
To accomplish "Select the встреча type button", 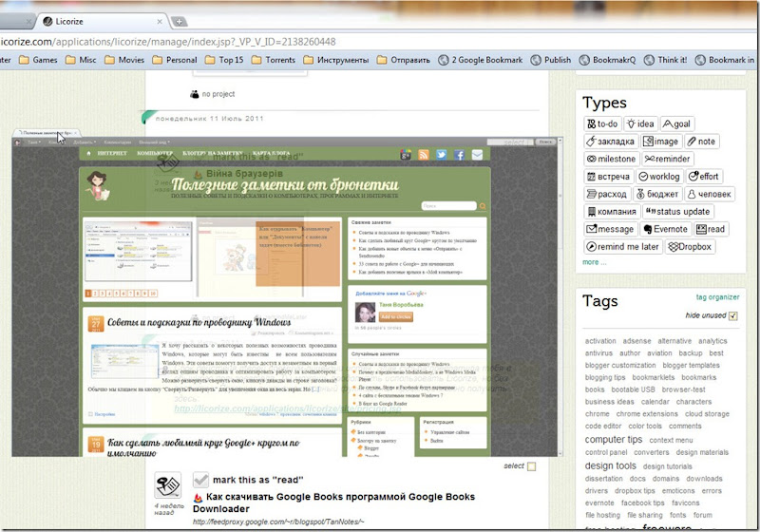I will 608,177.
